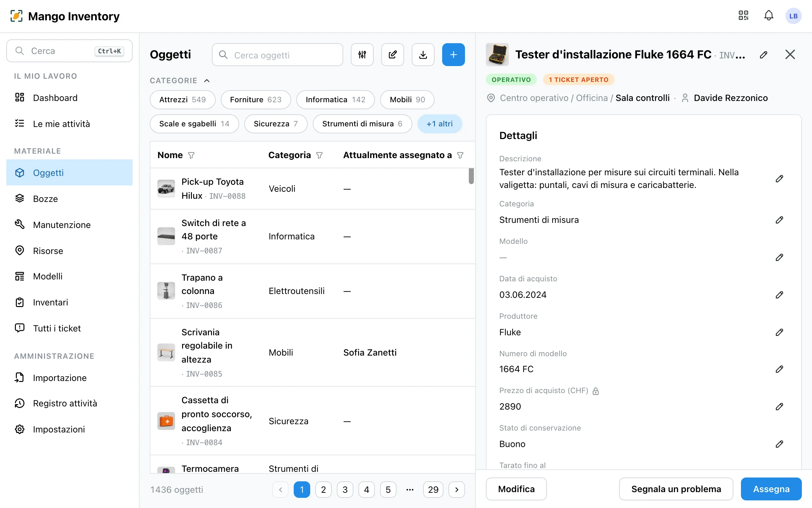The image size is (812, 508).
Task: Filter by Scale e sgabelli chip
Action: (194, 124)
